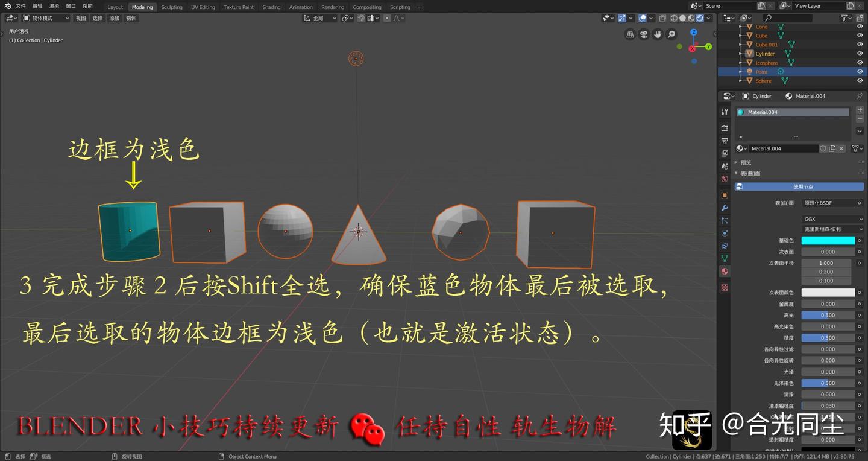Toggle the Point light's eye icon
The image size is (868, 461).
tap(860, 71)
